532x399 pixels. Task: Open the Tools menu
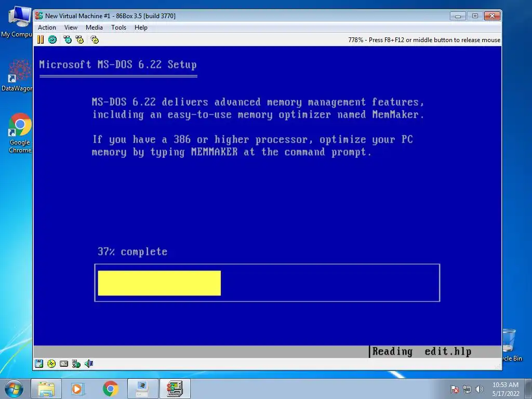click(x=118, y=28)
